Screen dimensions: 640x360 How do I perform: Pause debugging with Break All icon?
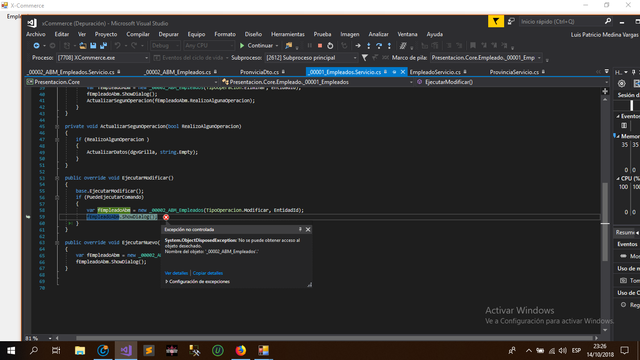click(x=309, y=46)
